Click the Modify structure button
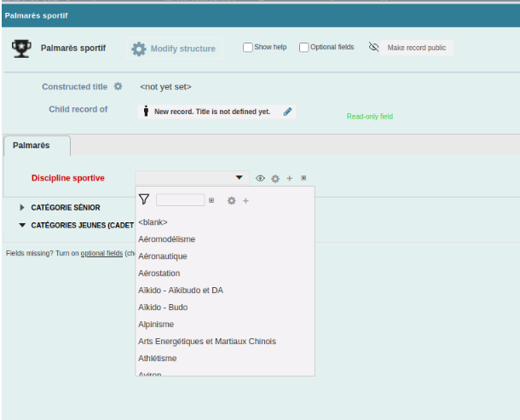 [174, 49]
